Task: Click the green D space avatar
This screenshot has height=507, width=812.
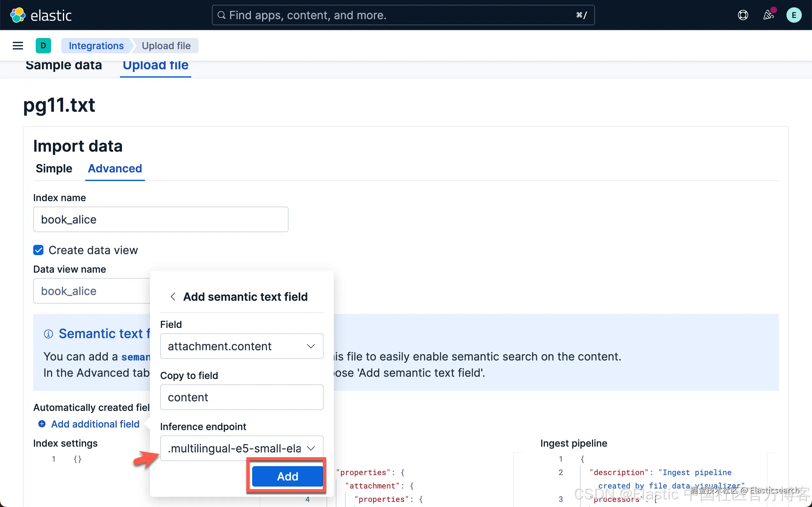Action: tap(43, 46)
